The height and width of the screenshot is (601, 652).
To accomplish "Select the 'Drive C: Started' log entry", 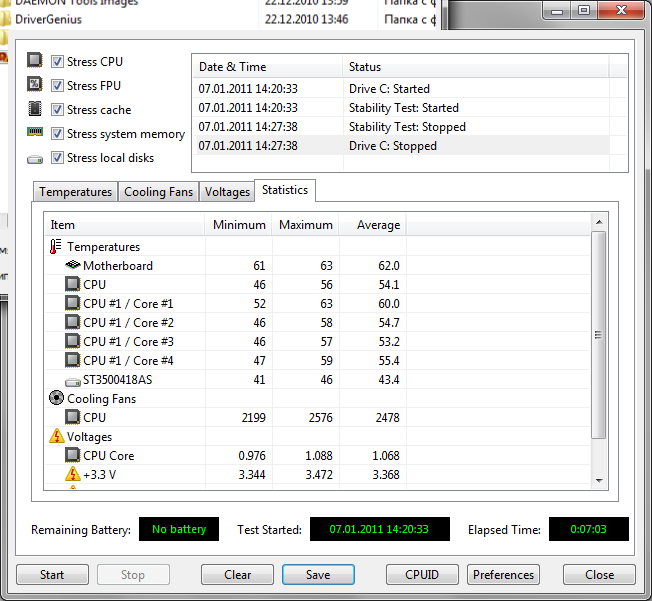I will pos(401,89).
